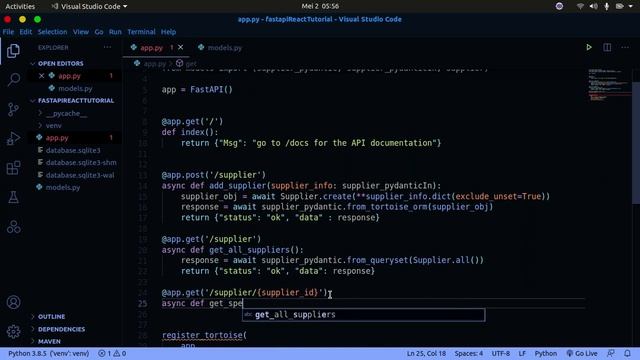
Task: Close the app.py editor tab
Action: click(x=180, y=47)
